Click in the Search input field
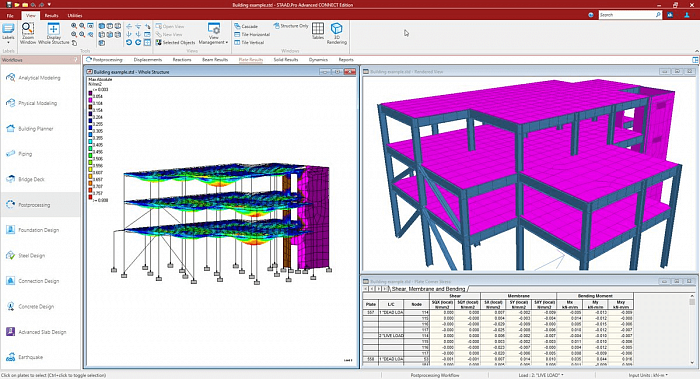Image resolution: width=700 pixels, height=379 pixels. [626, 15]
